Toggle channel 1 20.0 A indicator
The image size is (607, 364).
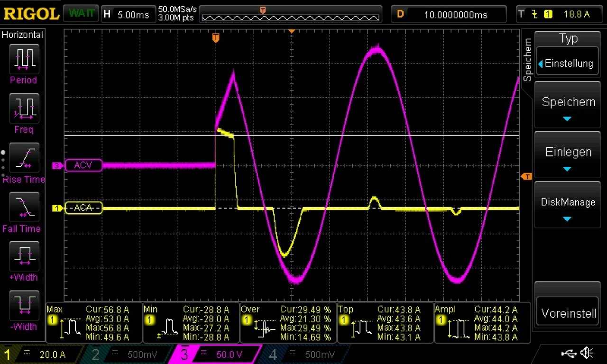(43, 355)
